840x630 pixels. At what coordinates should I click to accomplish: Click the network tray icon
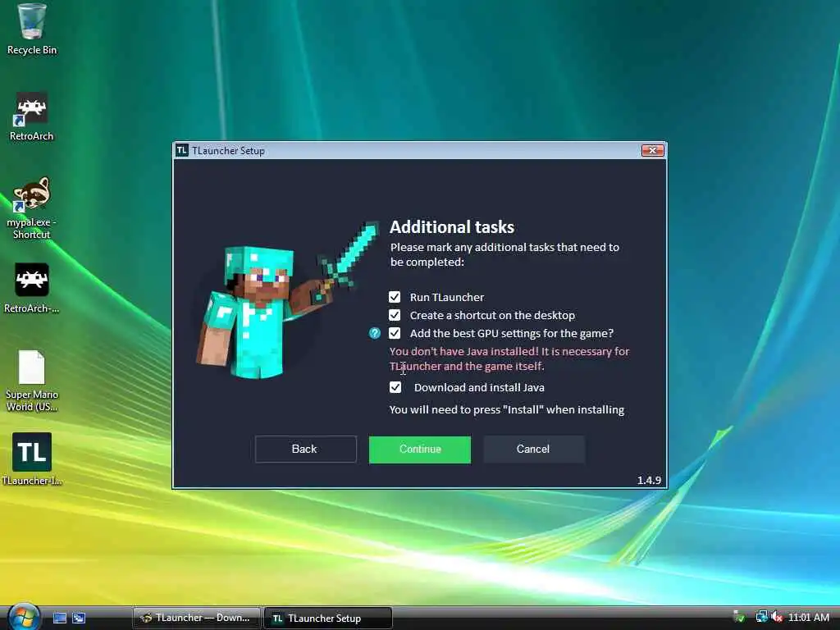pyautogui.click(x=761, y=617)
